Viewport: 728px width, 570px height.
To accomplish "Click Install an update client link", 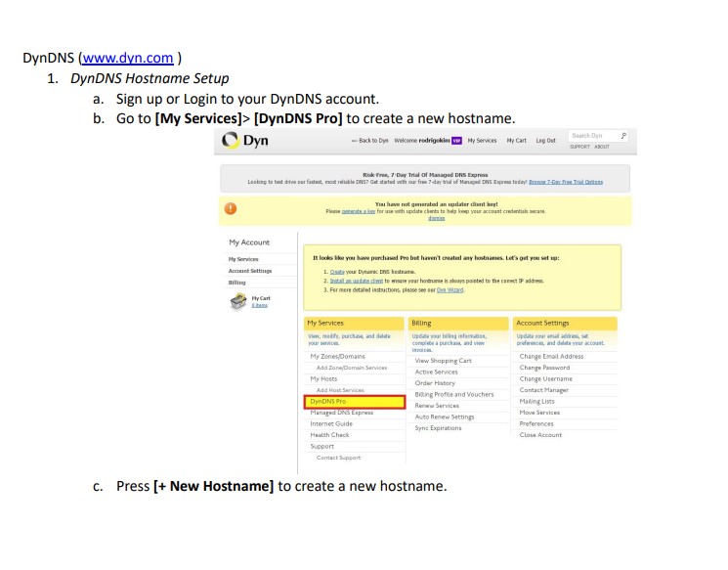I will tap(357, 281).
